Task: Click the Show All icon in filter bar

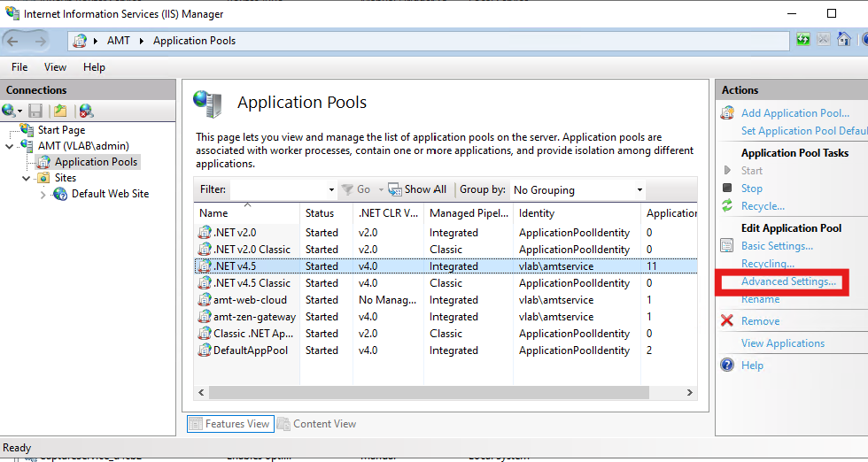Action: coord(395,189)
